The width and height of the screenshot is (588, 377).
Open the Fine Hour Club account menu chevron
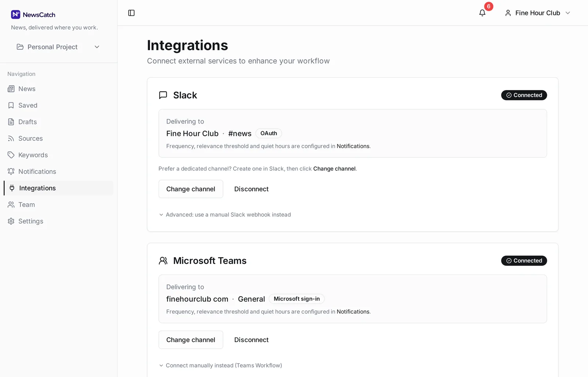(x=568, y=13)
